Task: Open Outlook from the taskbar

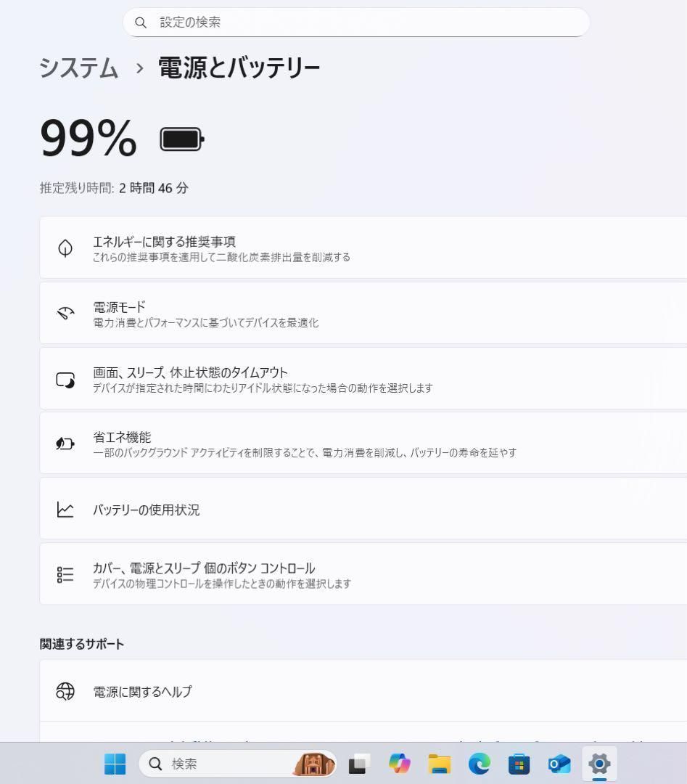Action: pos(559,764)
